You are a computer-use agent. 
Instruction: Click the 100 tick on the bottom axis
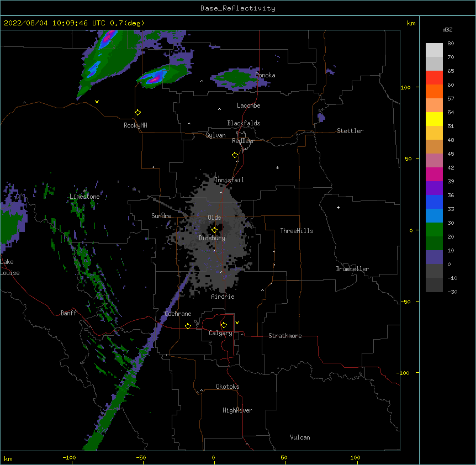(355, 458)
